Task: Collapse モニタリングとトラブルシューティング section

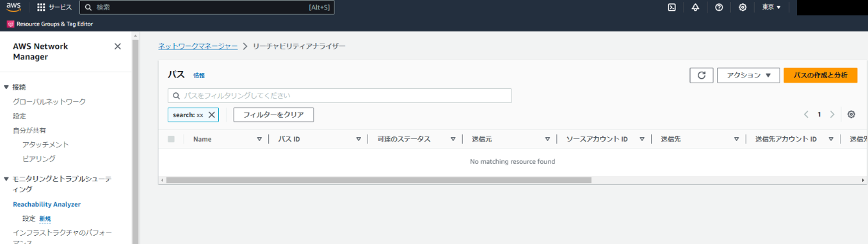Action: [6, 179]
